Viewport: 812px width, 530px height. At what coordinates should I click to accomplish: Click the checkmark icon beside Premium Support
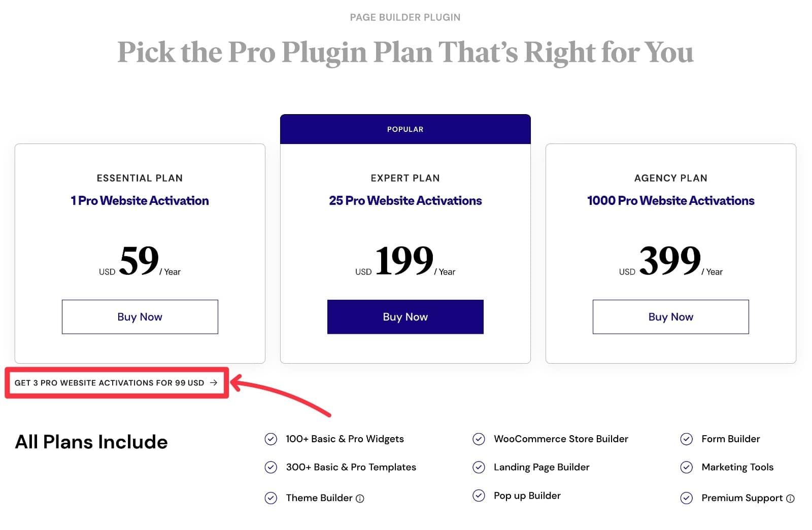point(687,498)
